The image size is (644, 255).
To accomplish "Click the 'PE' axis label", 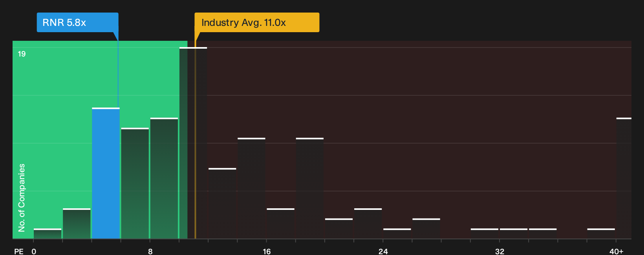I will (x=19, y=251).
